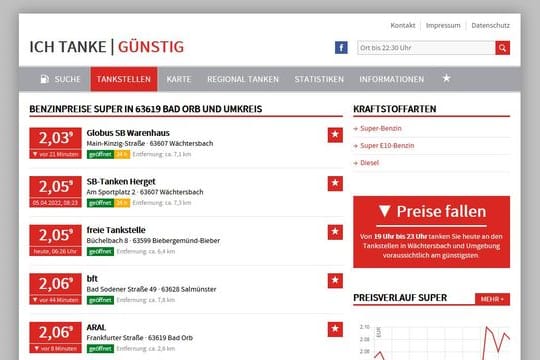Click the MEHR button for Preisverlauf
The height and width of the screenshot is (360, 540).
(x=492, y=299)
